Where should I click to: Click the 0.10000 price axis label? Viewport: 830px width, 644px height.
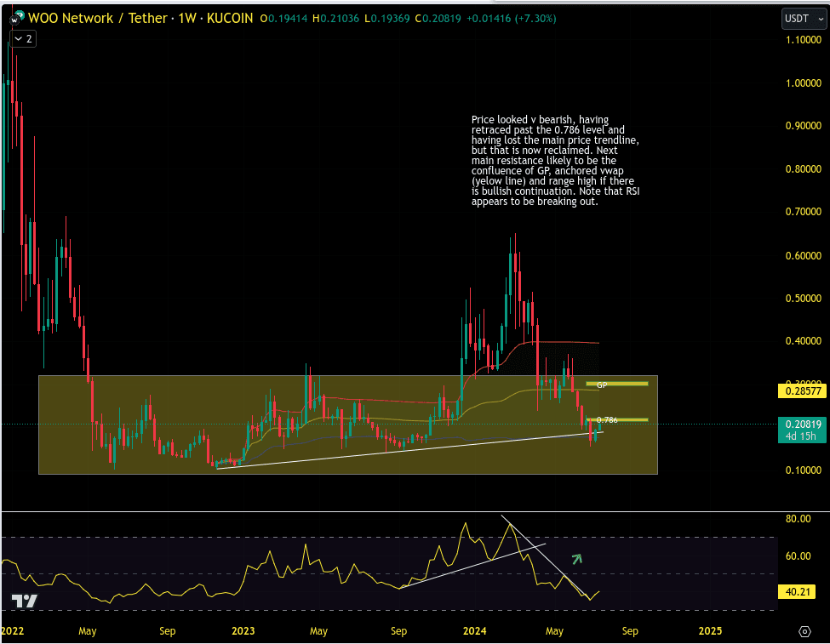pyautogui.click(x=803, y=470)
